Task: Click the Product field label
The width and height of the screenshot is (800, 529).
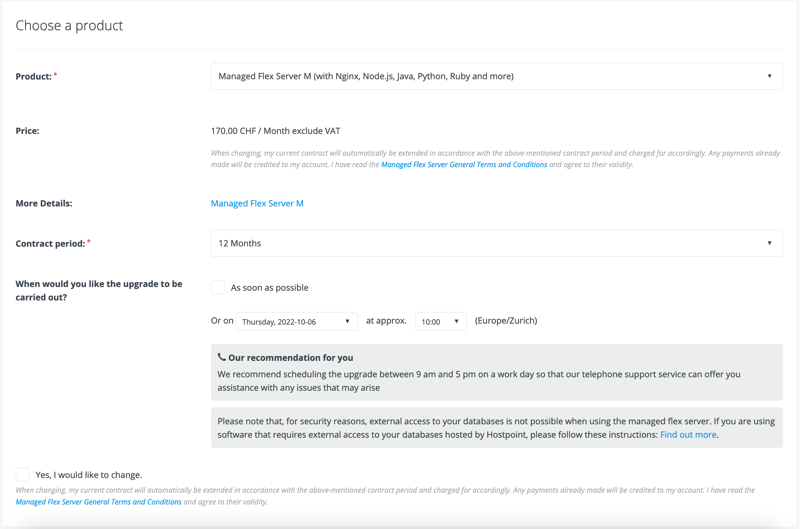Action: pos(34,77)
